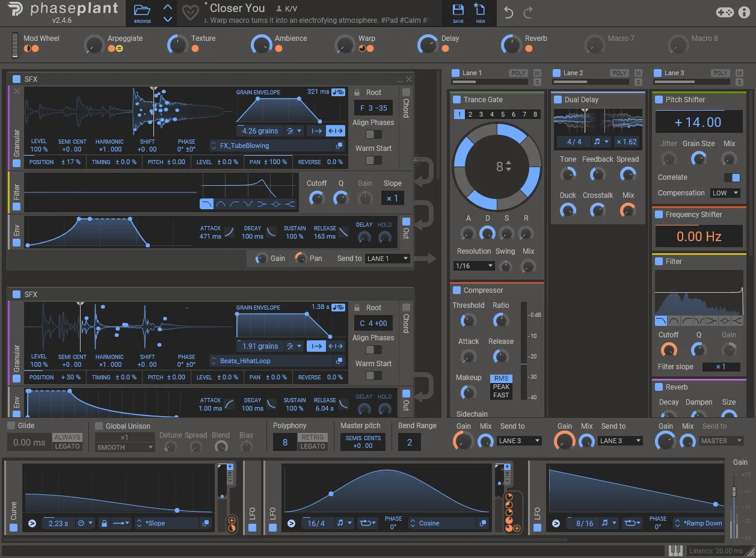Open sample options icon beside FX_TubeBlowing

click(x=339, y=146)
